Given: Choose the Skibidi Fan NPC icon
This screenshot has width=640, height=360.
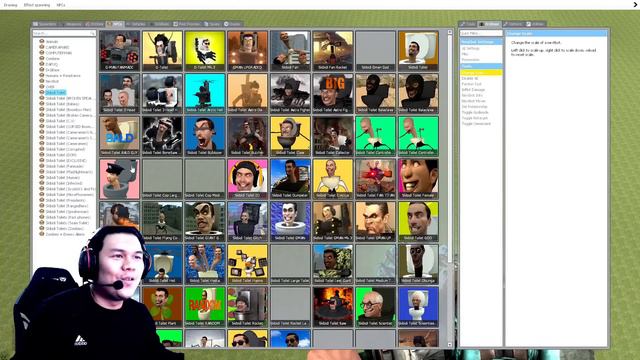Looking at the screenshot, I should tap(290, 51).
